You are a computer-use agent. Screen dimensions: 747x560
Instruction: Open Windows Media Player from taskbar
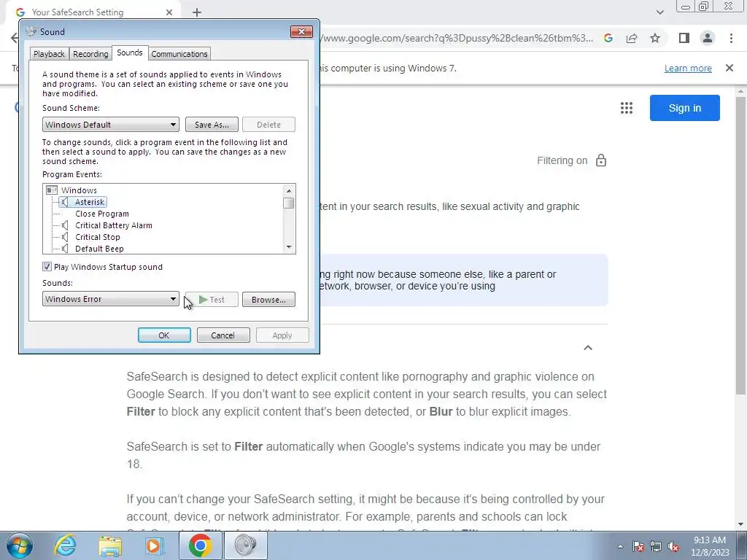[x=154, y=545]
